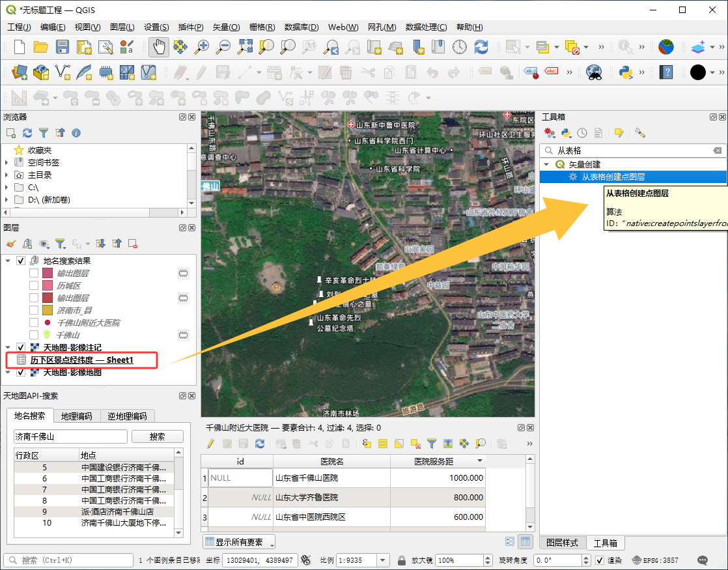Collapse 矢量创建 group in toolbox
This screenshot has height=570, width=728.
pos(547,164)
